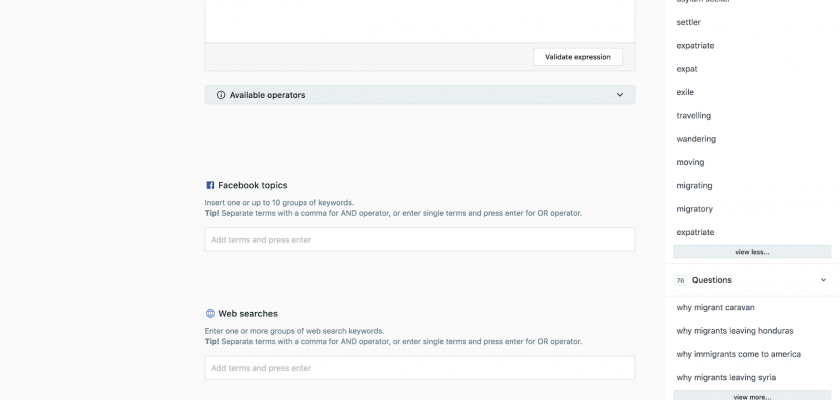Click 'view more...' under Questions list
Screen dimensions: 840x400
pyautogui.click(x=752, y=396)
